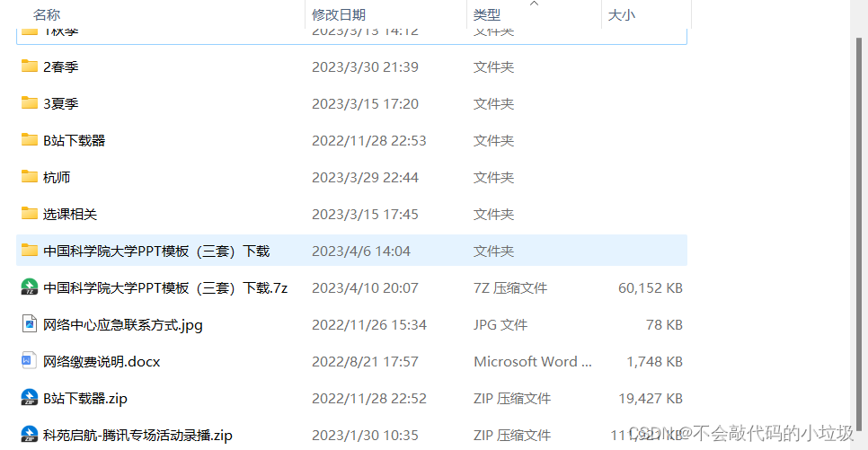Viewport: 868px width, 450px height.
Task: Select the file 网络中心应急联系方式.jpg
Action: coord(123,325)
